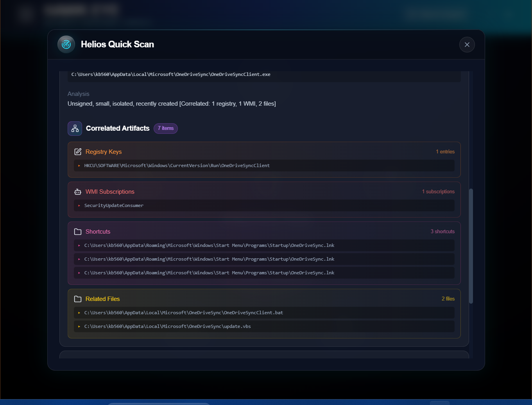Screen dimensions: 532x405
Task: Click the 'Unsigned, small, isolated' analysis text
Action: point(172,104)
